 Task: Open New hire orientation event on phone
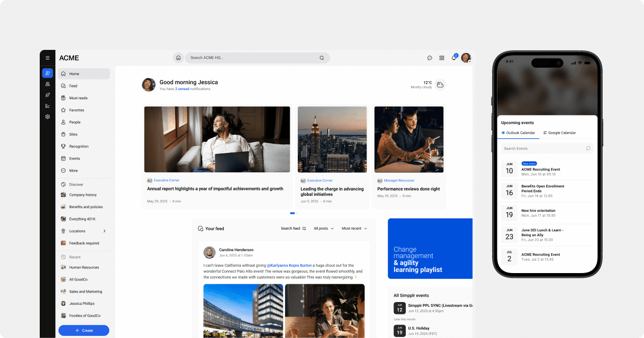pos(547,213)
